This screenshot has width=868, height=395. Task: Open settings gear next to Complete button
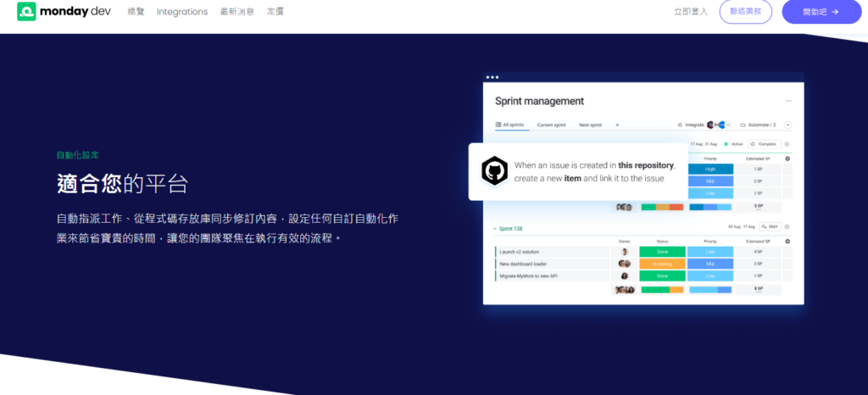click(x=787, y=144)
